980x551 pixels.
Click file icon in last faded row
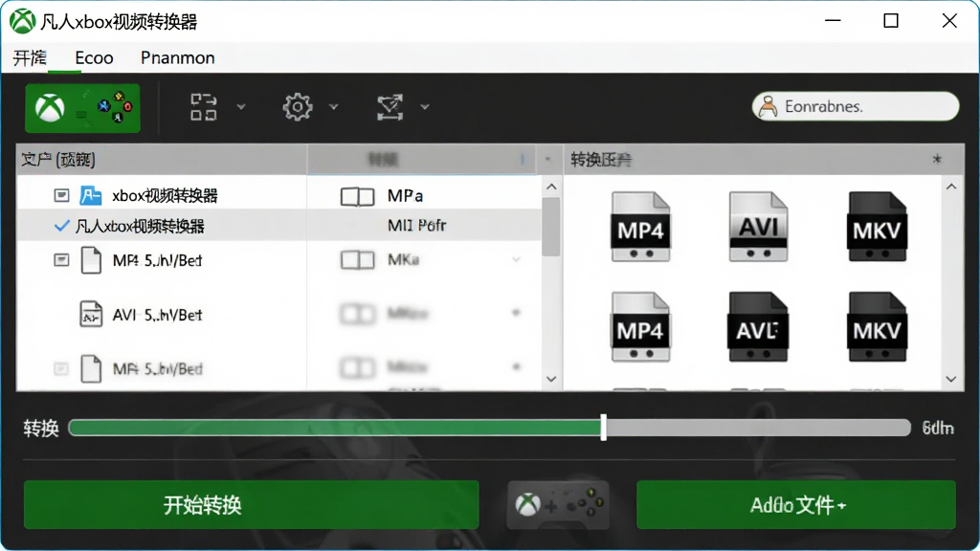pos(91,368)
